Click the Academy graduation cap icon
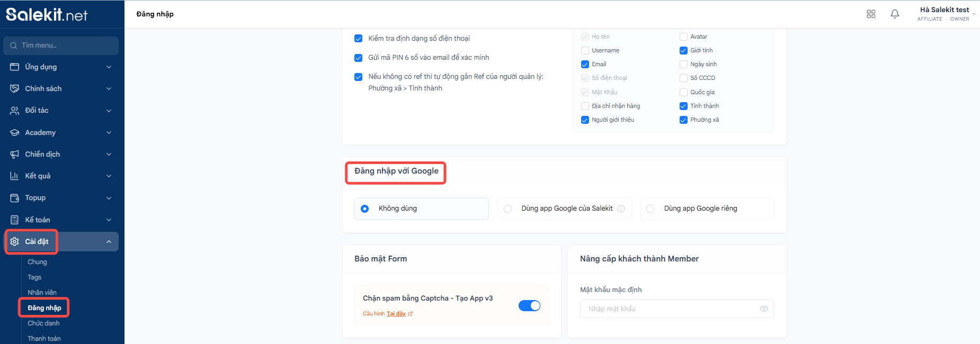This screenshot has width=980, height=344. [14, 132]
